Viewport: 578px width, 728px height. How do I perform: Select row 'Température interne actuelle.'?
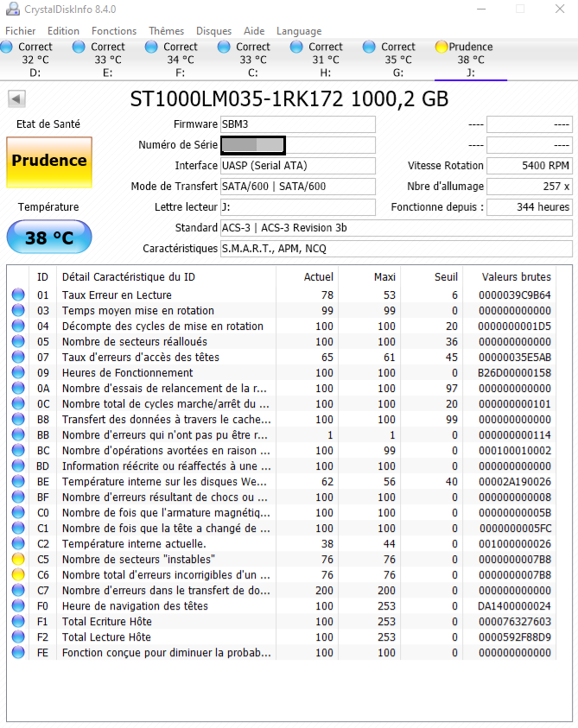(282, 544)
